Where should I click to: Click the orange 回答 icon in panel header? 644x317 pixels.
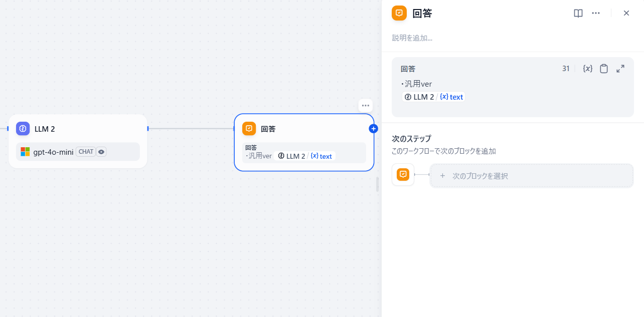pyautogui.click(x=399, y=13)
